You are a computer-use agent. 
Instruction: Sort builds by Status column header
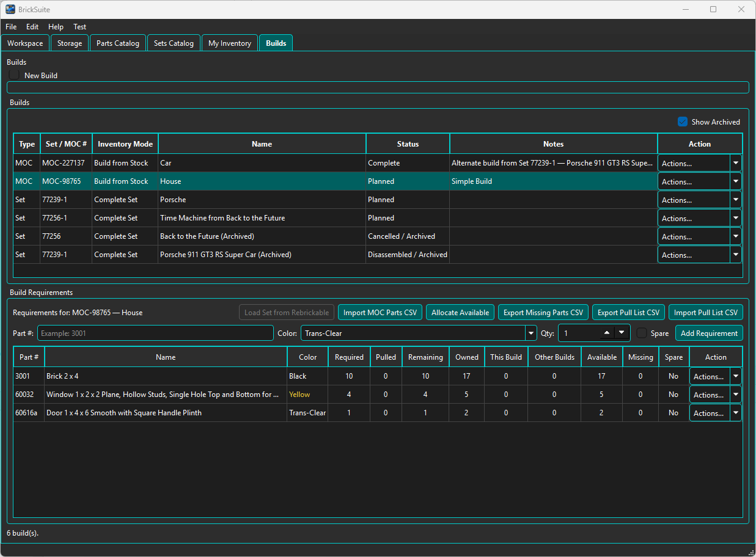point(408,144)
